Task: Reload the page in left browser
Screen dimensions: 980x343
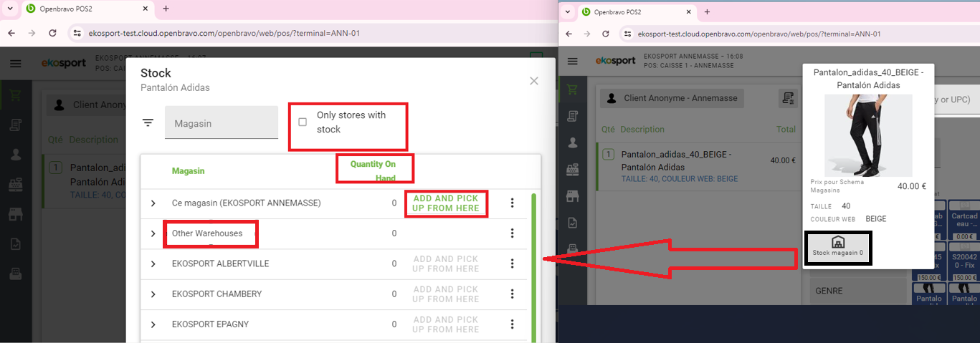Action: tap(52, 33)
